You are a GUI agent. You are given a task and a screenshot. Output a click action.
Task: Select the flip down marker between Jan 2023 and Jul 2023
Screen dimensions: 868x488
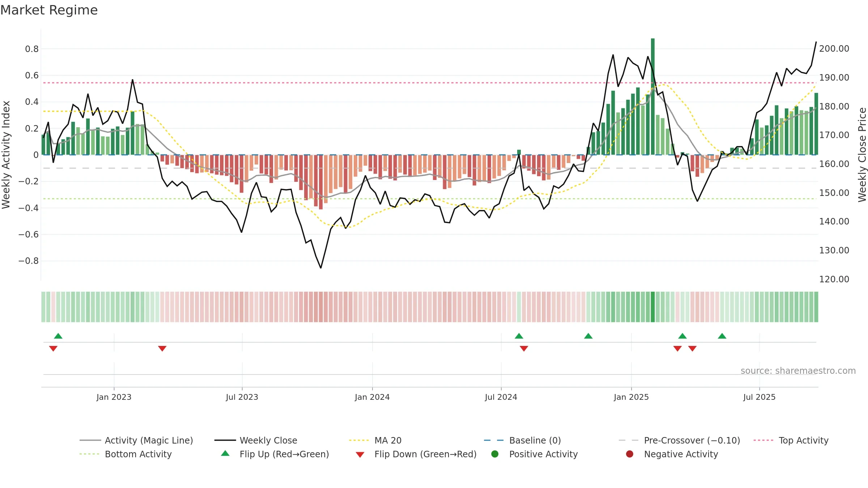point(162,348)
